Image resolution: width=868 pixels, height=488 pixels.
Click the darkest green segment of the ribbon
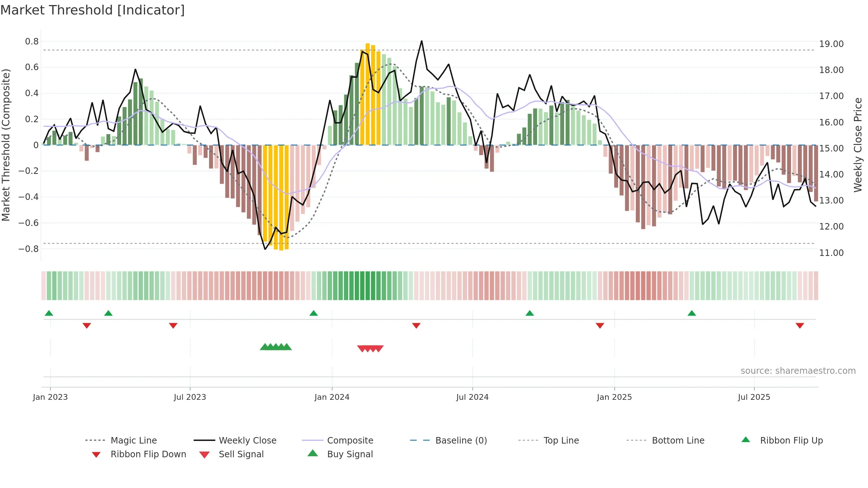tap(367, 286)
